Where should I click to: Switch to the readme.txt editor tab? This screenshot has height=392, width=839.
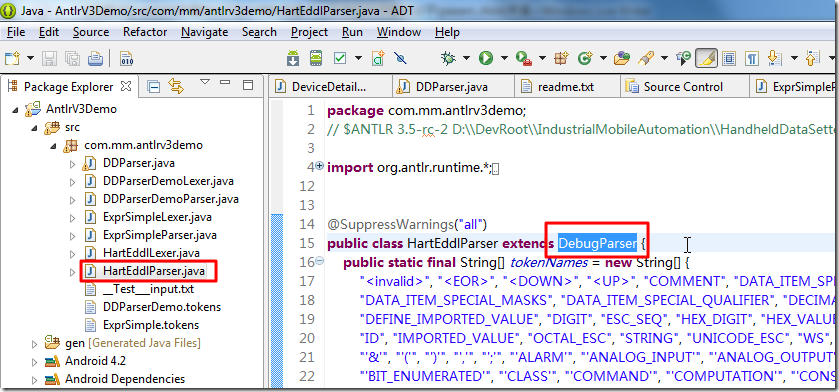pyautogui.click(x=566, y=87)
